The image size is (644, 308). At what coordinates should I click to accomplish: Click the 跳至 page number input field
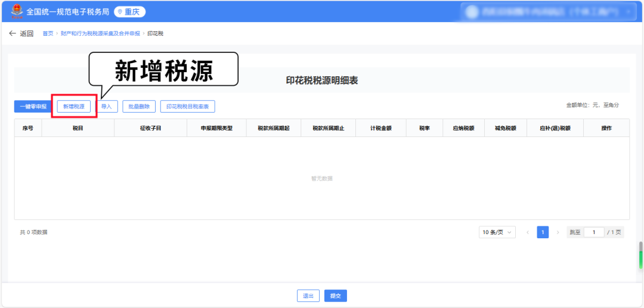pyautogui.click(x=594, y=232)
